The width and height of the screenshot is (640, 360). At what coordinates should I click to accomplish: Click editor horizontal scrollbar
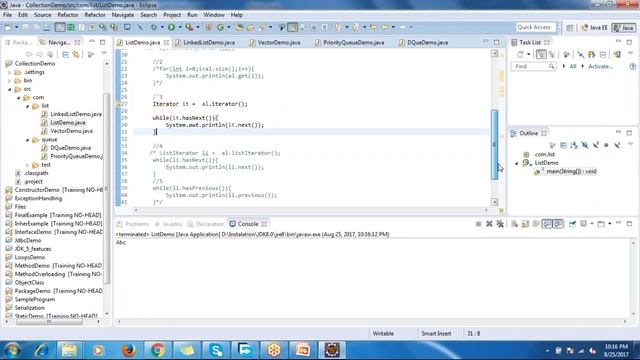[311, 210]
